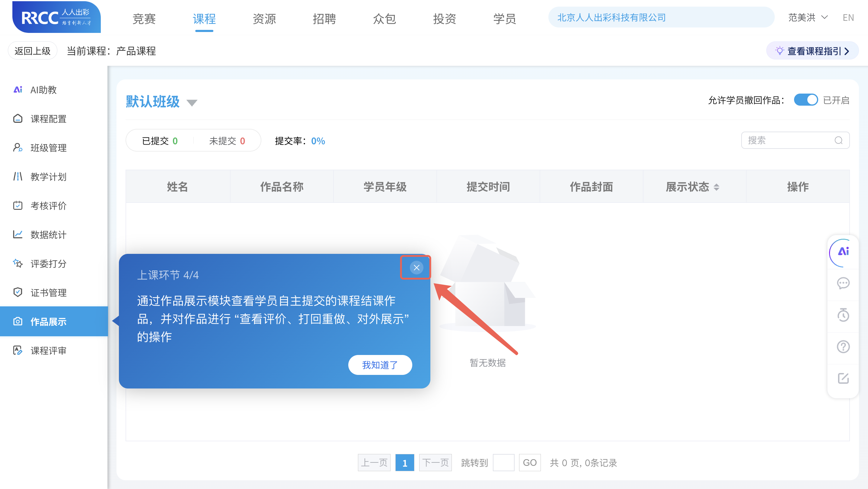Click the help question mark icon
Screen dimensions: 868x489
[x=843, y=347]
